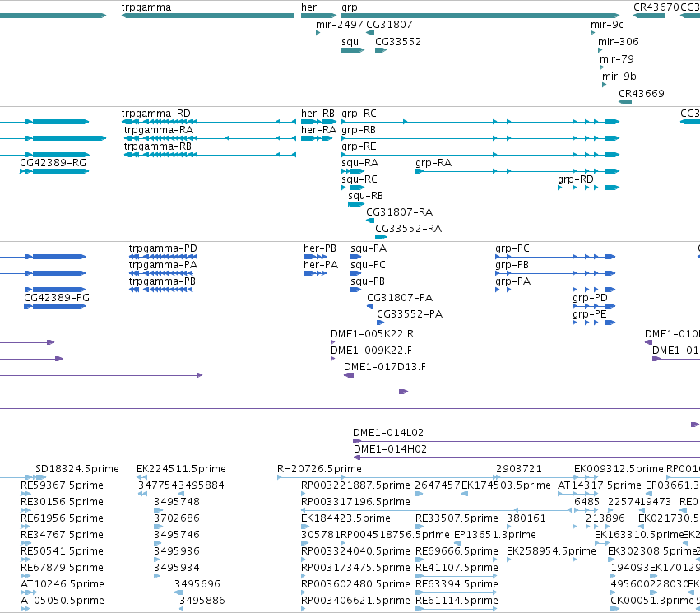The image size is (700, 613).
Task: Select the RE59367.5prime EST label
Action: (62, 485)
